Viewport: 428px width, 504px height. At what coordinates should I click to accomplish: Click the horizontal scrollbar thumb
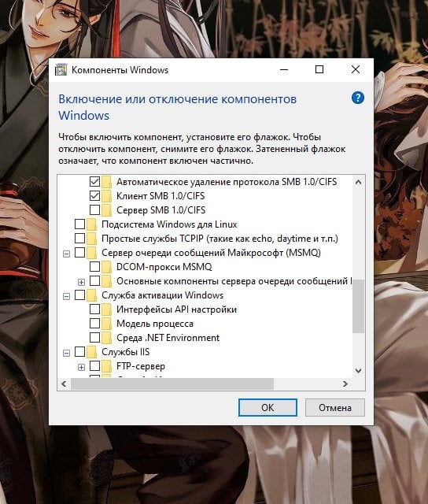point(172,384)
